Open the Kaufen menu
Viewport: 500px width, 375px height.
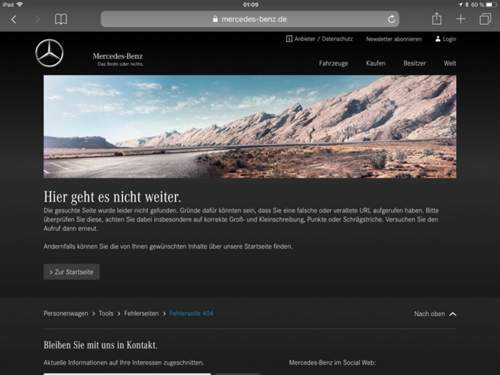tap(376, 63)
